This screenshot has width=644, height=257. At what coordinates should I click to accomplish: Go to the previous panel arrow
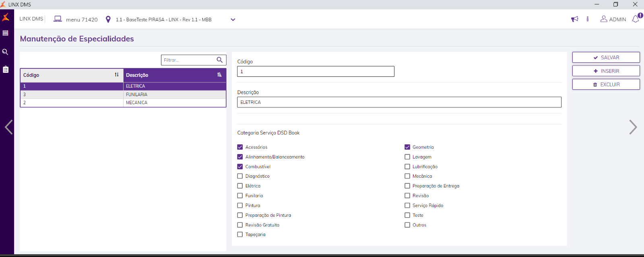tap(8, 127)
